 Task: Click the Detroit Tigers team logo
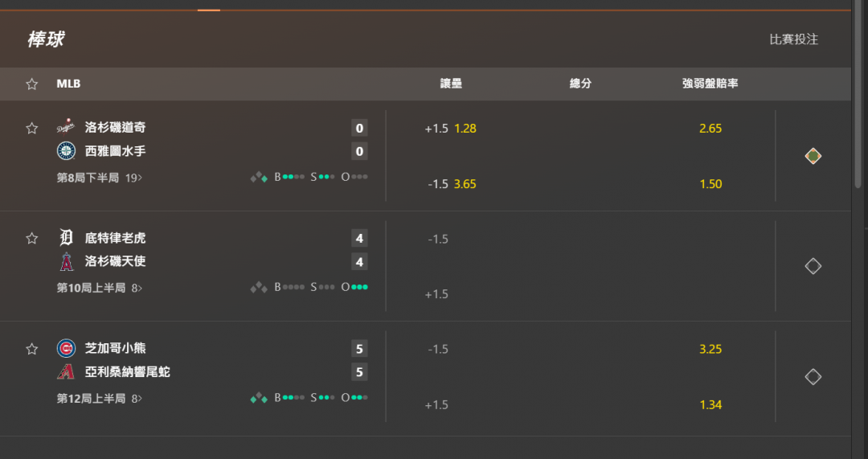click(66, 238)
